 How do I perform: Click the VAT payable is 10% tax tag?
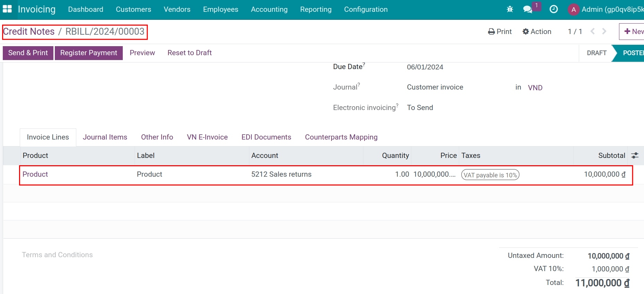(490, 175)
